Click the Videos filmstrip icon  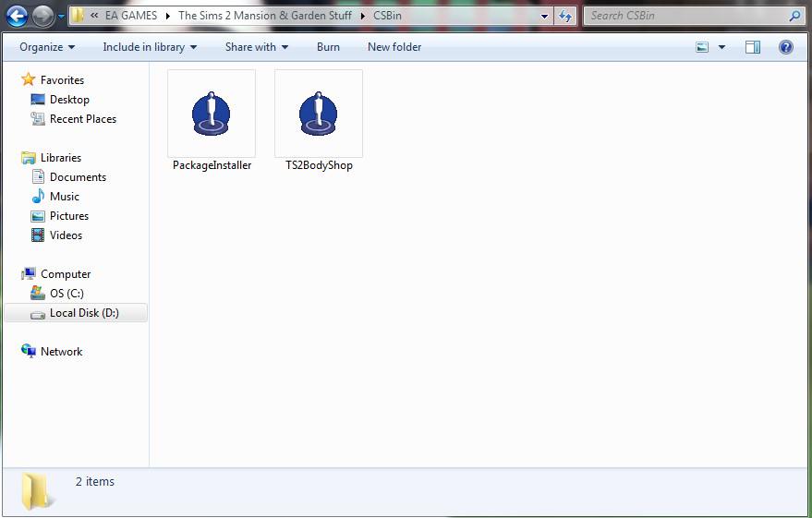coord(38,235)
